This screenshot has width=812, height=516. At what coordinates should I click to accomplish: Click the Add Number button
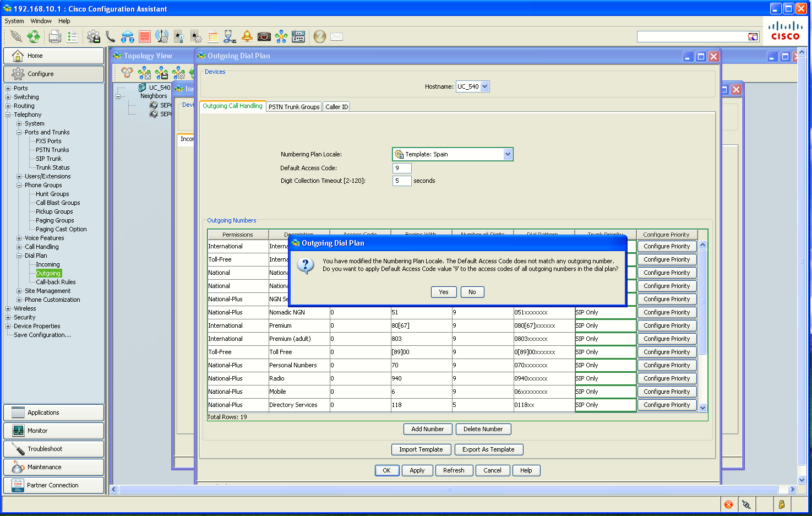(428, 429)
